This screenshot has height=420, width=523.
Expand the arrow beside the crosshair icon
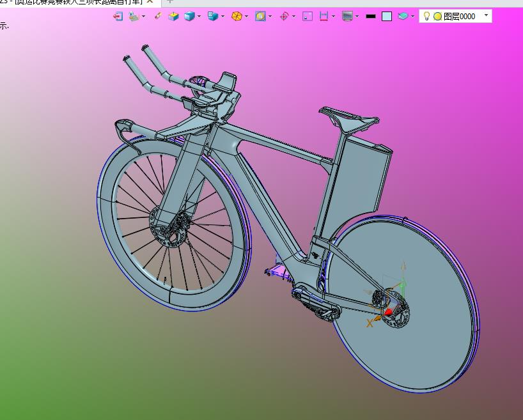point(294,16)
